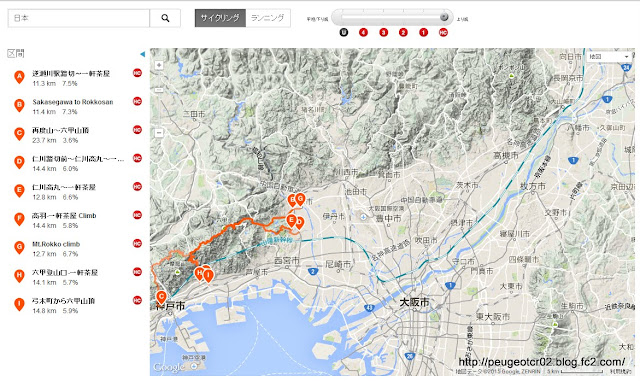640x381 pixels.
Task: Click the climb category slider knob
Action: click(x=444, y=17)
